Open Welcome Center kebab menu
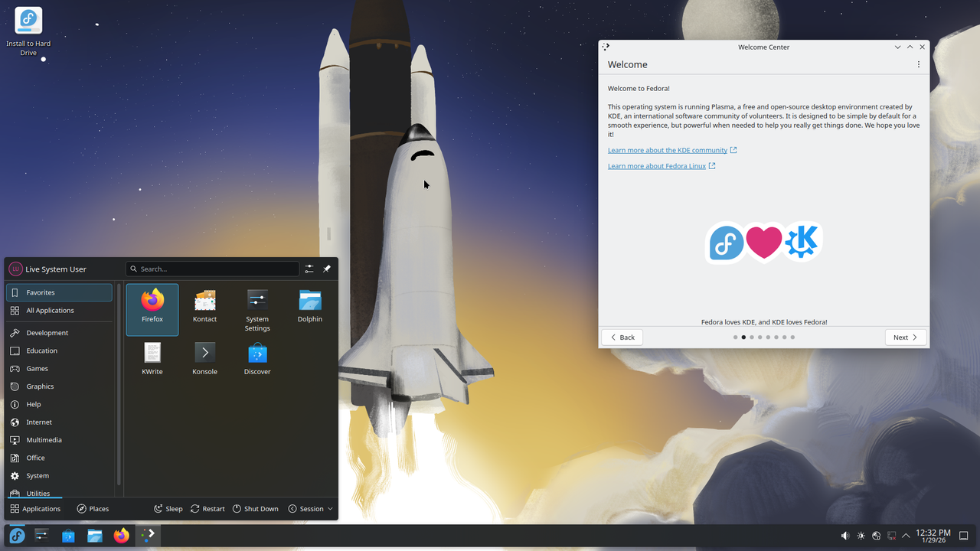This screenshot has width=980, height=551. pyautogui.click(x=919, y=64)
